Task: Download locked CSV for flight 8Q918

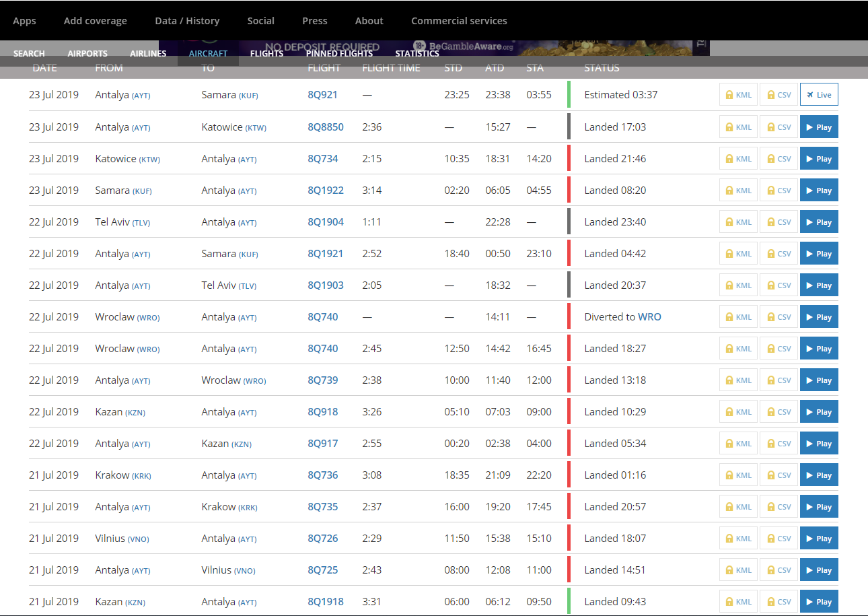Action: pyautogui.click(x=779, y=412)
